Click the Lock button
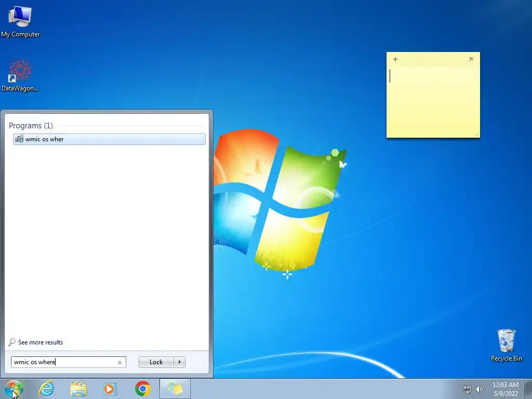The image size is (532, 399). (x=156, y=362)
